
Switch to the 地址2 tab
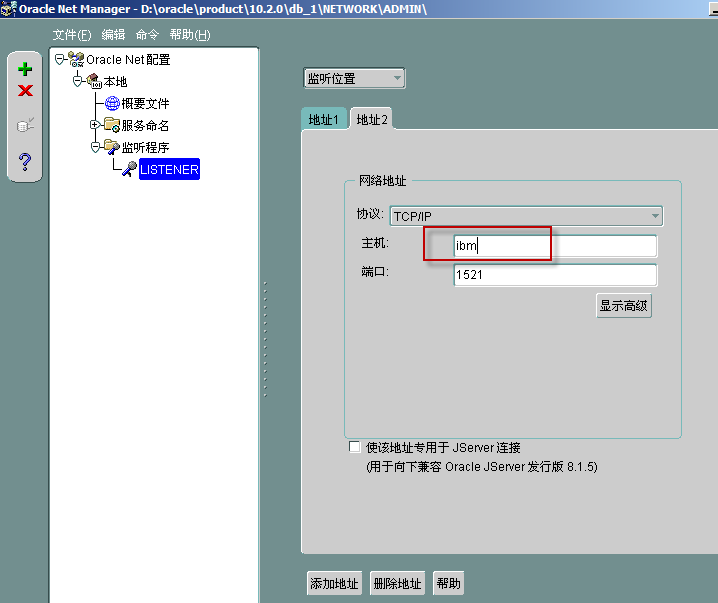[372, 120]
